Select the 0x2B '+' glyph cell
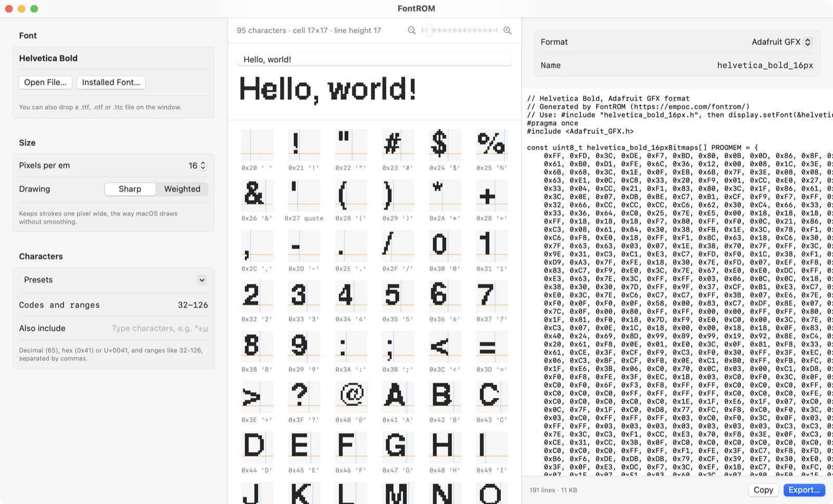Image resolution: width=833 pixels, height=504 pixels. click(492, 201)
